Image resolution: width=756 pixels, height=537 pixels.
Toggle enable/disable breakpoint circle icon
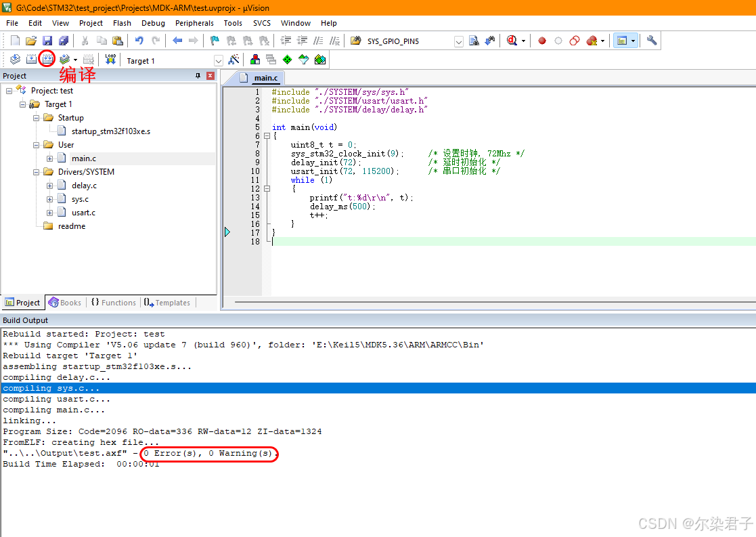coord(558,41)
